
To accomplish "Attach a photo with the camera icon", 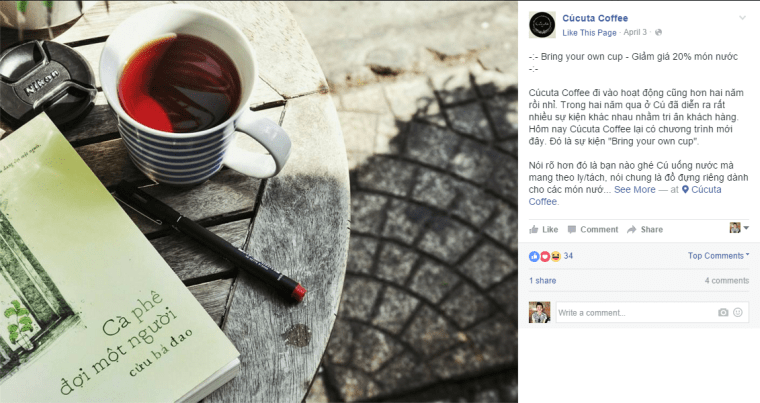I will pos(723,312).
